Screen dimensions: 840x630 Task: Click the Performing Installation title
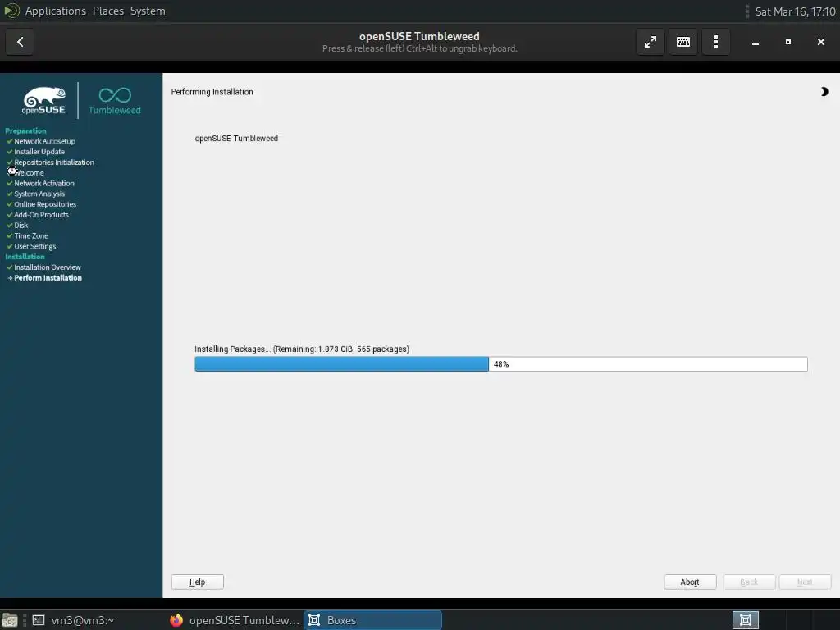212,92
